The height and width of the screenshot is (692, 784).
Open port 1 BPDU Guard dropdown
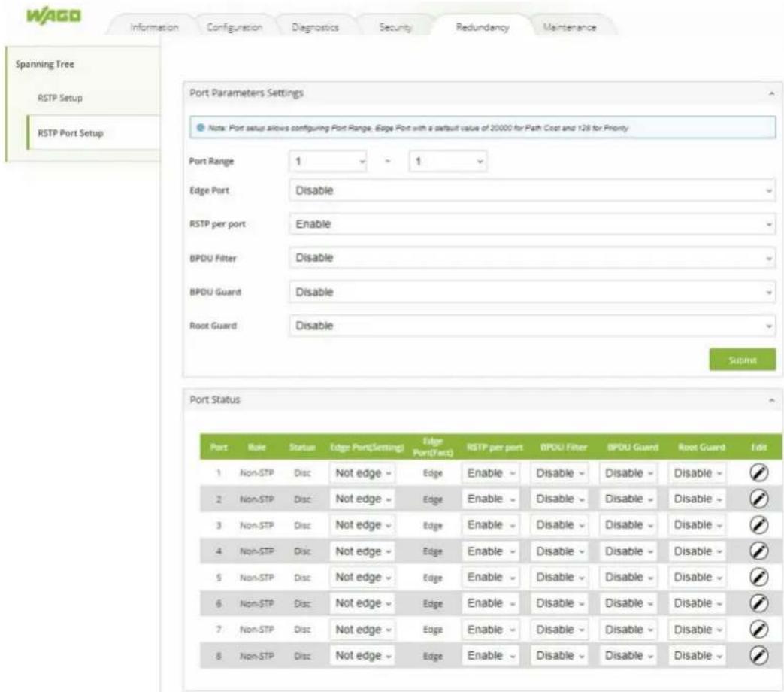628,473
